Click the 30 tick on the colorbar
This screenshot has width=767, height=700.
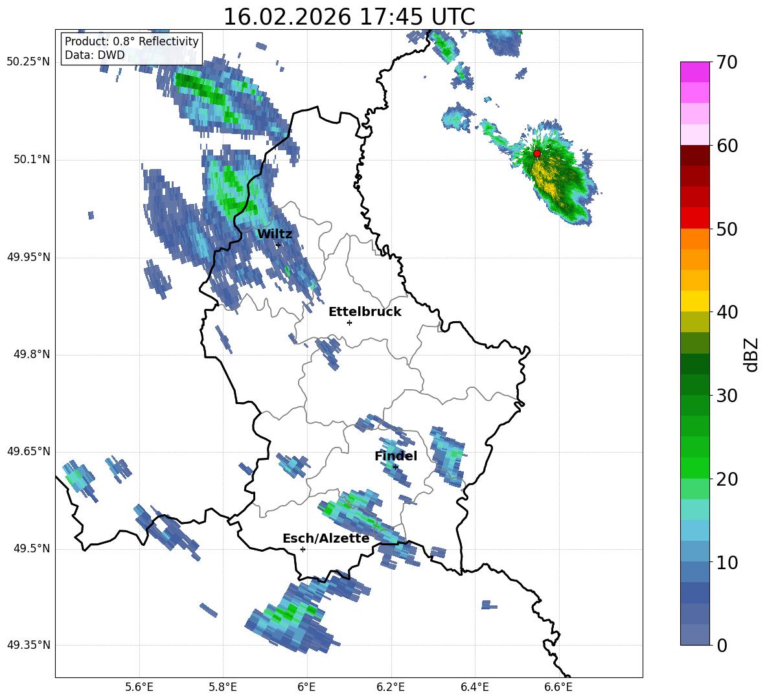[x=727, y=396]
